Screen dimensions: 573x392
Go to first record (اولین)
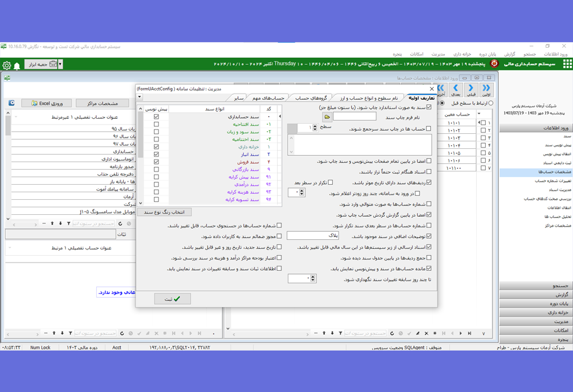click(x=486, y=89)
